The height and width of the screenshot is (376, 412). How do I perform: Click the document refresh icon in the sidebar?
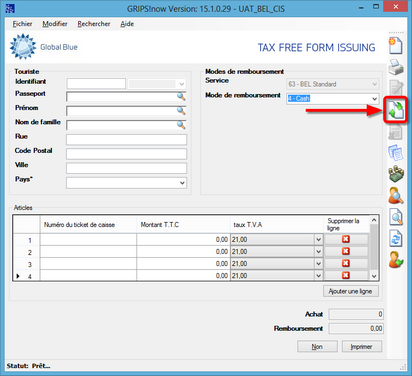[x=396, y=239]
